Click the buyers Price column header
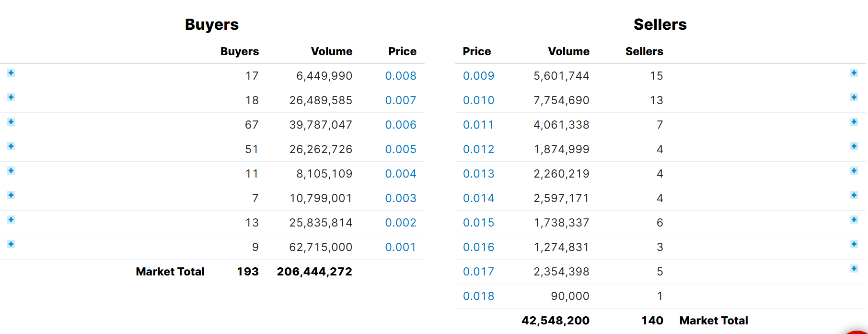Image resolution: width=868 pixels, height=334 pixels. [x=402, y=51]
